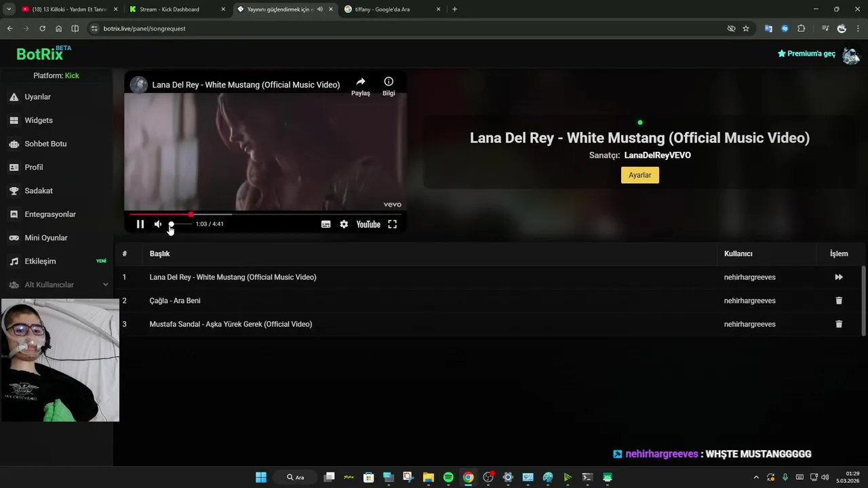Go to browser home page

[58, 28]
